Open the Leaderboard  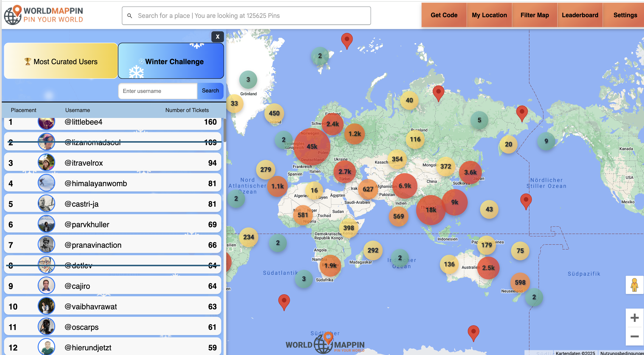coord(580,15)
